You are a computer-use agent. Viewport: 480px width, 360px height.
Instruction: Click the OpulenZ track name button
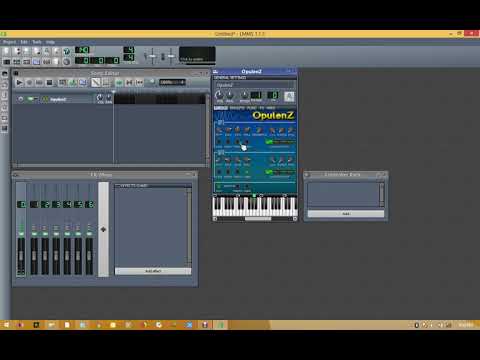[x=67, y=99]
